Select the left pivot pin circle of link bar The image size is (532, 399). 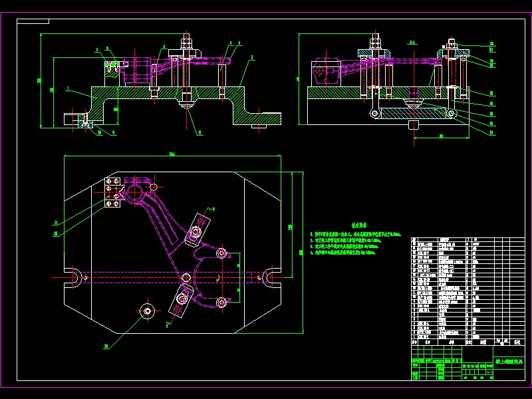click(x=374, y=113)
